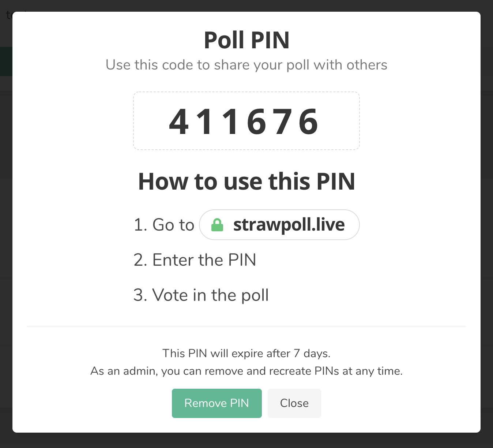
Task: Click step 2 'Enter the PIN'
Action: (195, 260)
